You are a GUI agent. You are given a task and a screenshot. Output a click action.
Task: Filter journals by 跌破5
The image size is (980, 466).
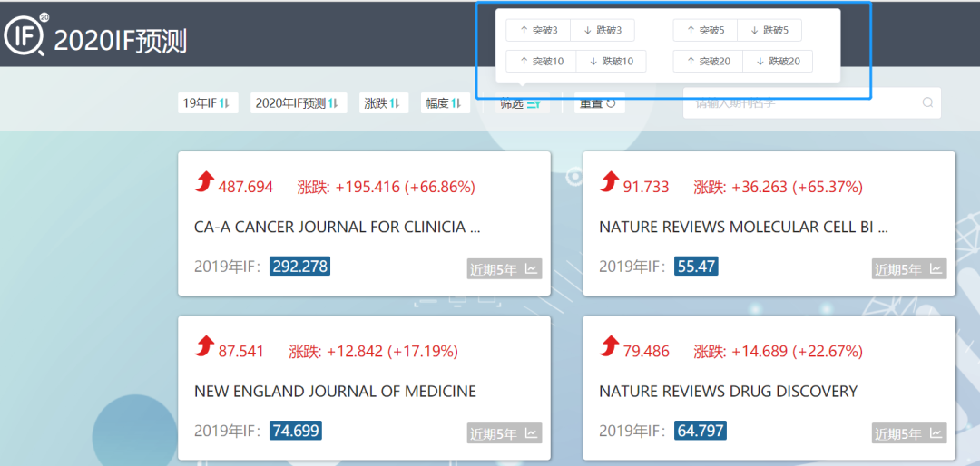(x=769, y=30)
